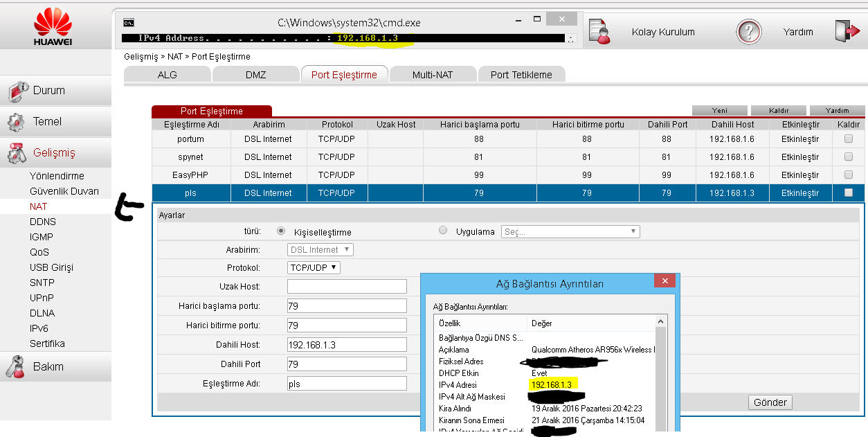Open SNTP in the sidebar
The height and width of the screenshot is (437, 868).
[x=42, y=283]
